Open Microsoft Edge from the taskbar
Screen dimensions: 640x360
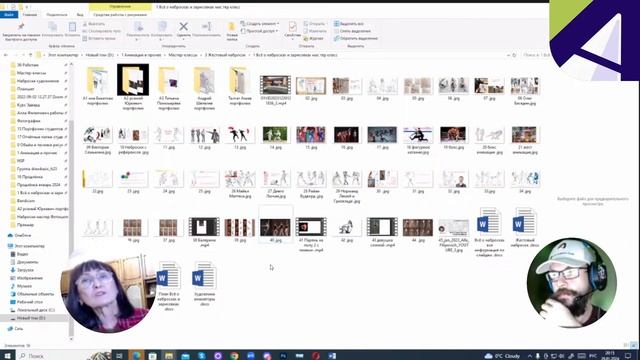point(136,356)
